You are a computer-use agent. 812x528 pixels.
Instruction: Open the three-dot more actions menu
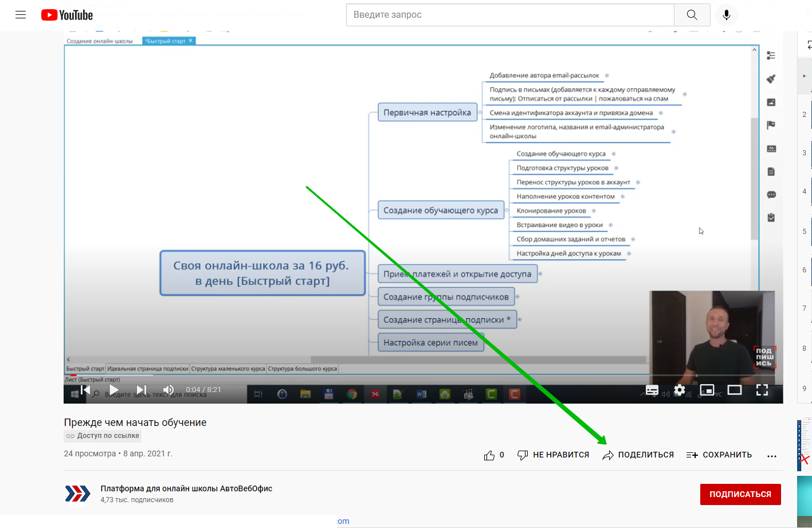(772, 456)
